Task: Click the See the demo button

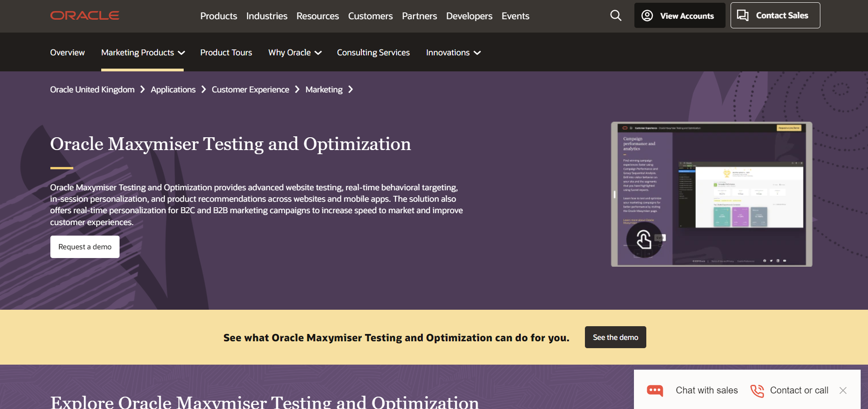Action: [615, 337]
